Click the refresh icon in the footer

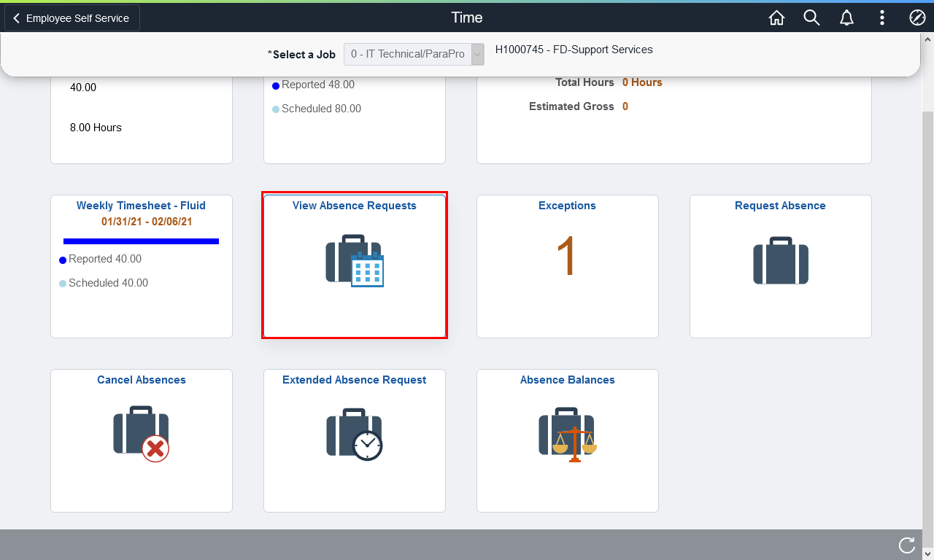tap(907, 545)
